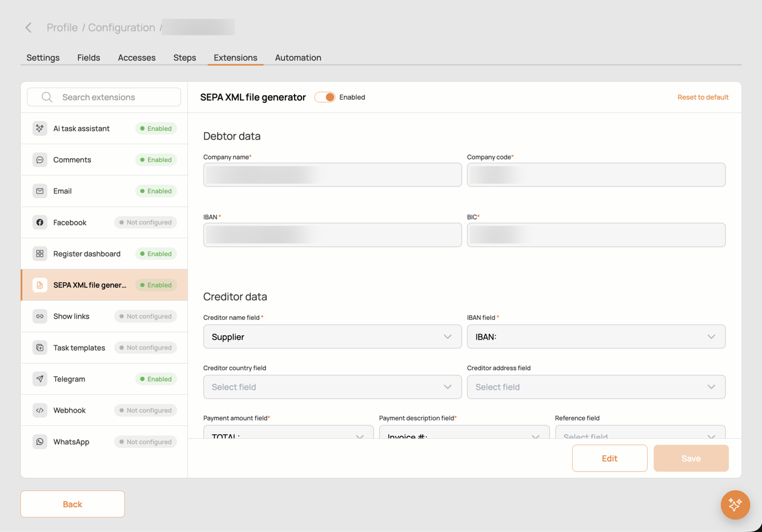Viewport: 762px width, 532px height.
Task: Select the Webhook extension label
Action: pyautogui.click(x=69, y=410)
